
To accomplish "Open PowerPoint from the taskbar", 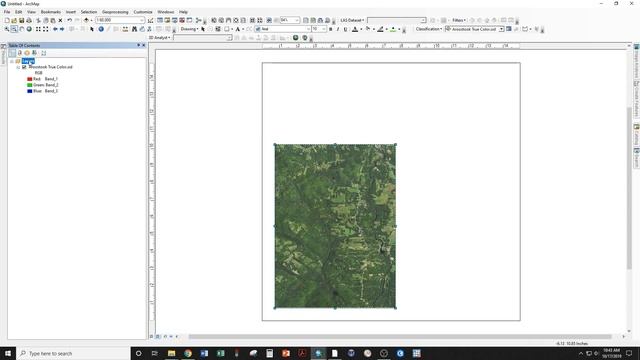I will [286, 353].
